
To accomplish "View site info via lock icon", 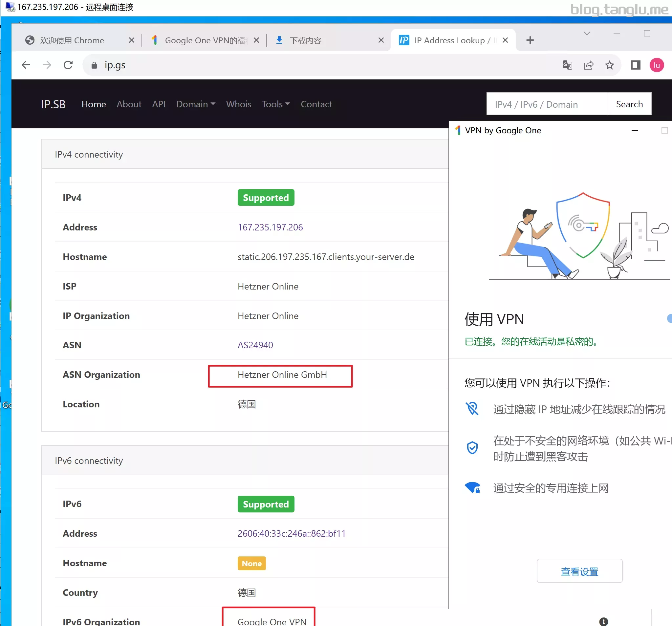I will point(94,65).
